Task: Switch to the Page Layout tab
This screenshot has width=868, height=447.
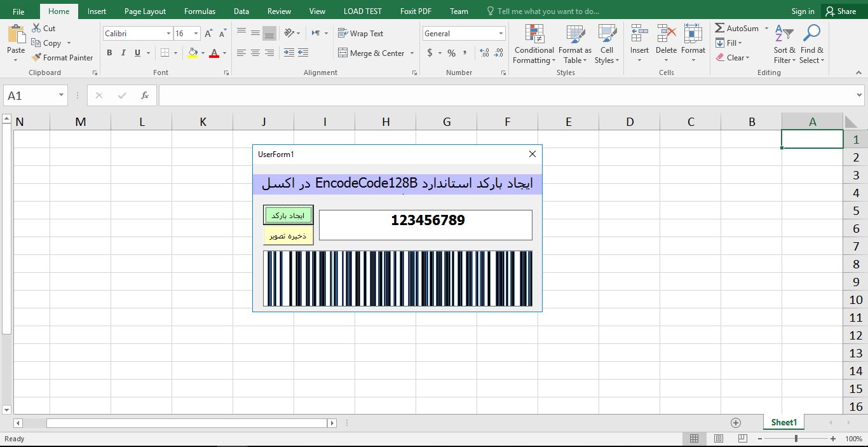Action: [x=145, y=11]
